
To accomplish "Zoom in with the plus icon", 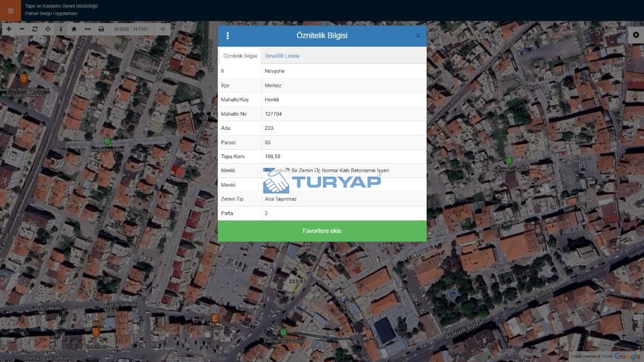I will point(9,29).
